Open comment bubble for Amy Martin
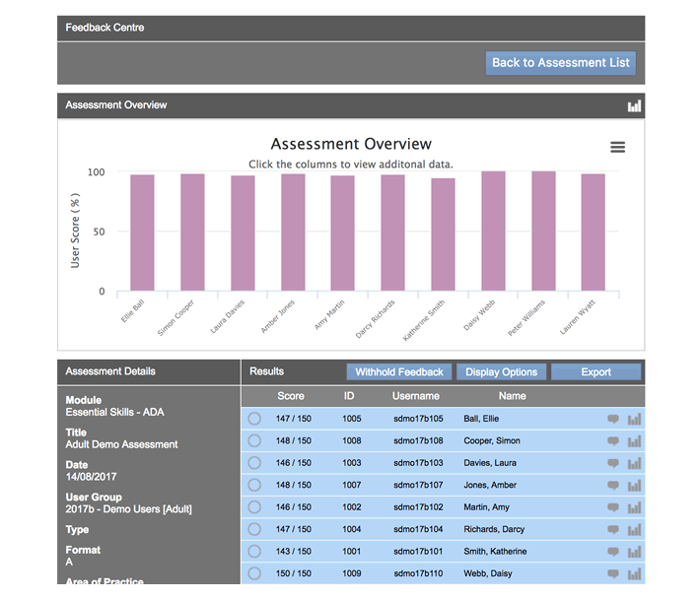The image size is (700, 600). click(x=613, y=507)
